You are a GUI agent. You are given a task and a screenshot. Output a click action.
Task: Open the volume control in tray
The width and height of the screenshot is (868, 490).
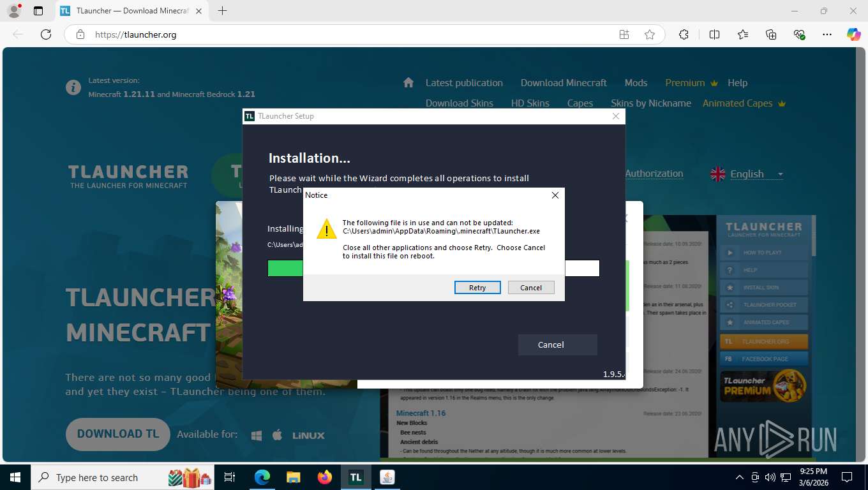click(770, 477)
